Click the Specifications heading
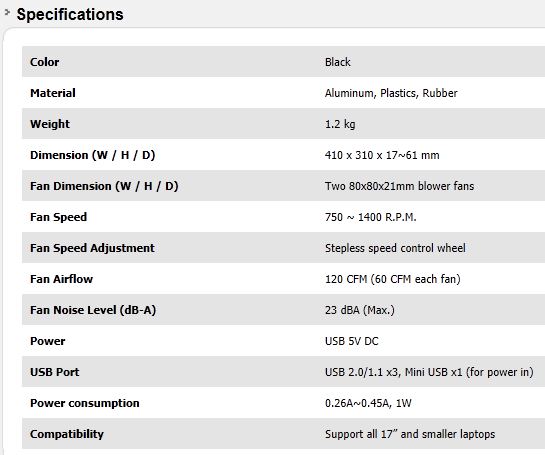This screenshot has height=455, width=545. coord(70,15)
